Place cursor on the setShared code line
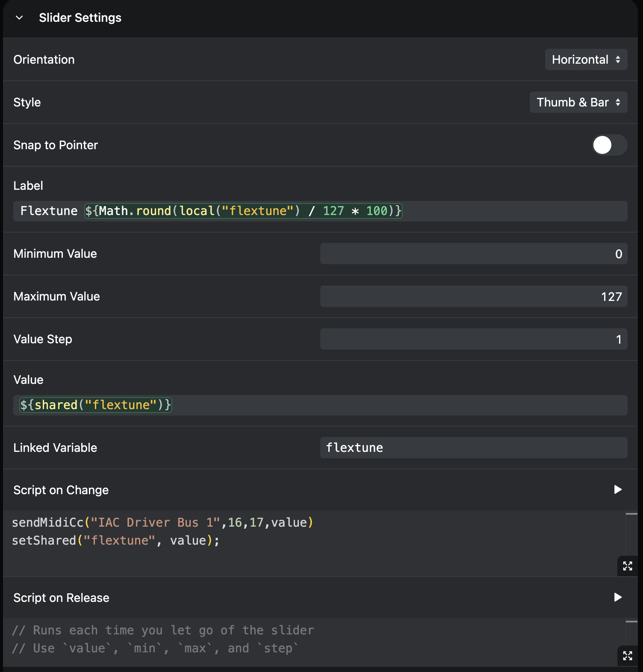Viewport: 643px width, 672px height. point(115,540)
